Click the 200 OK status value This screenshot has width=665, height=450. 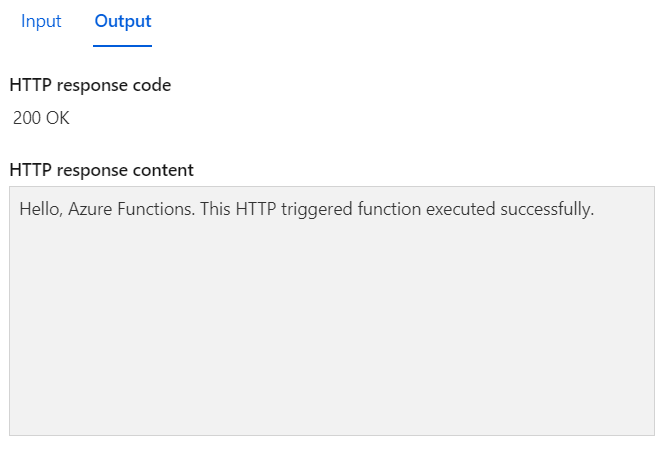(x=41, y=118)
